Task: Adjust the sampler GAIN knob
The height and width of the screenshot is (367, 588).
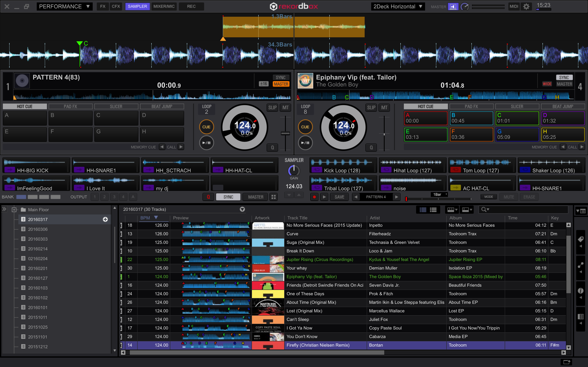Action: click(294, 170)
